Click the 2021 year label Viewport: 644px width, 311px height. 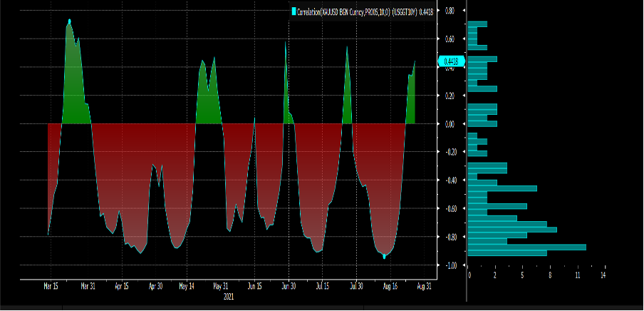(x=229, y=296)
